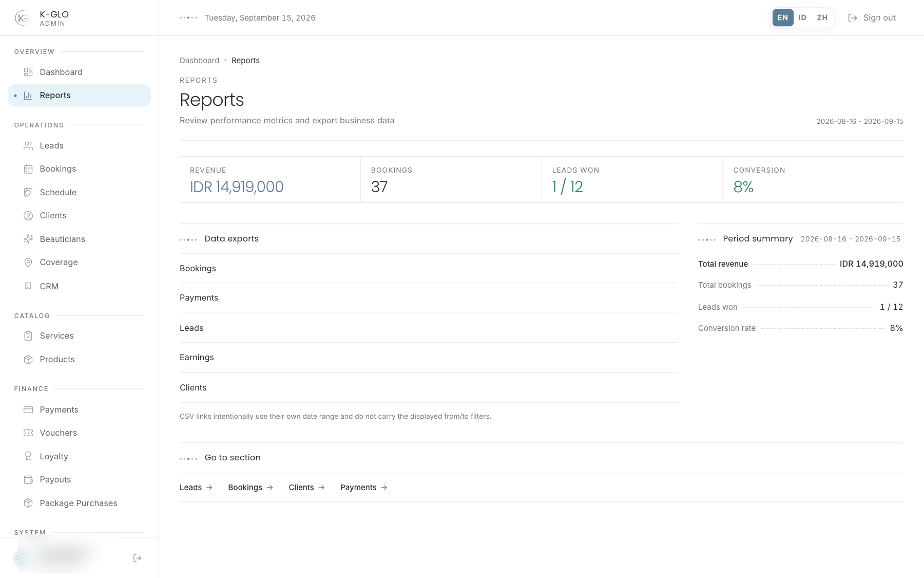Click the Loyalty award ribbon icon
This screenshot has width=924, height=578.
(x=28, y=456)
